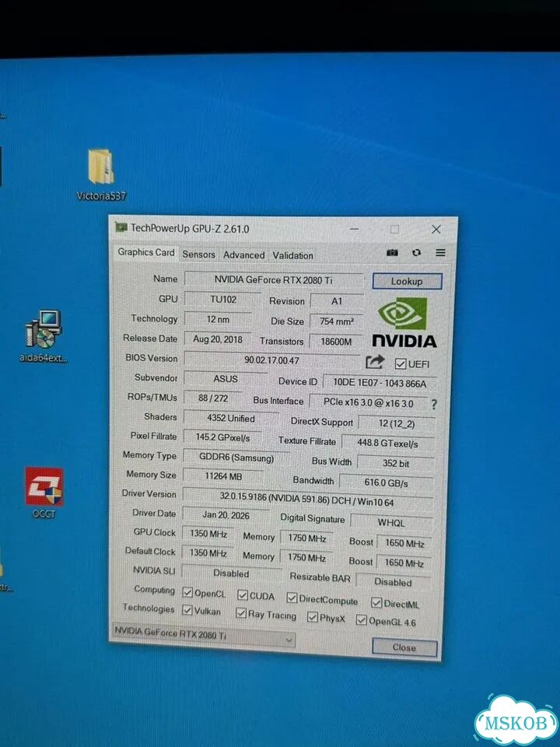This screenshot has width=560, height=747.
Task: Click the Release Date value Aug 20, 2018
Action: [218, 339]
